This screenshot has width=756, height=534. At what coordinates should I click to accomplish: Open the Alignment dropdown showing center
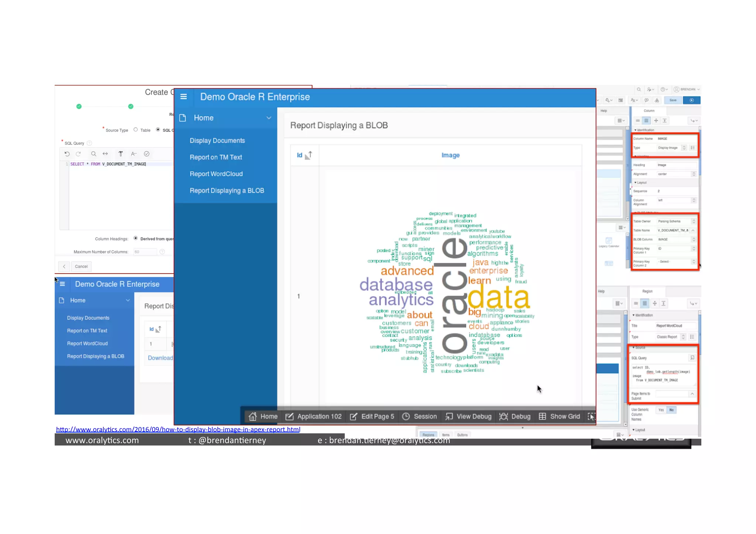(x=676, y=174)
